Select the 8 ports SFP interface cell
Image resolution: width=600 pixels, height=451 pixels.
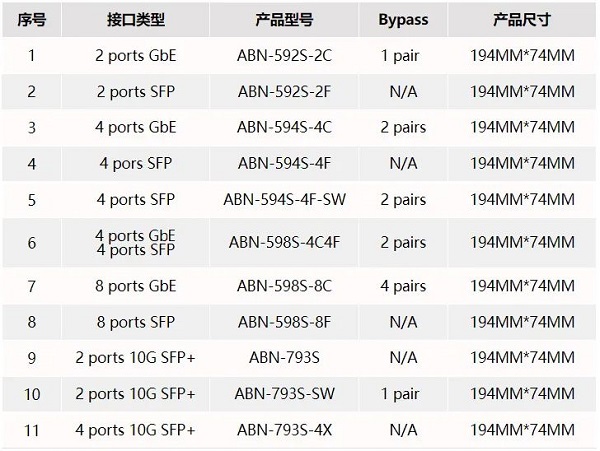click(x=136, y=322)
